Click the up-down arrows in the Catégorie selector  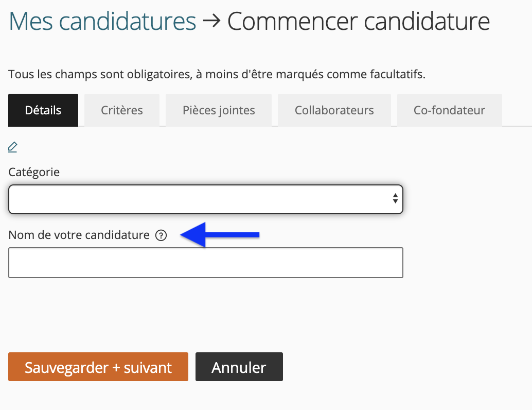click(x=395, y=198)
